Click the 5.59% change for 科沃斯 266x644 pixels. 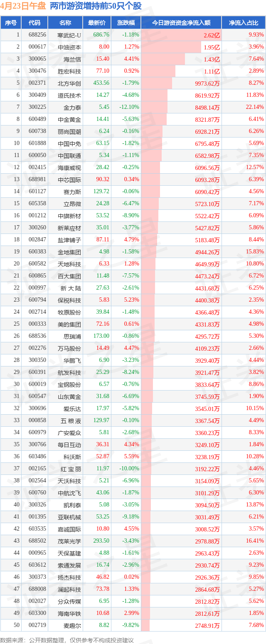pos(132,457)
